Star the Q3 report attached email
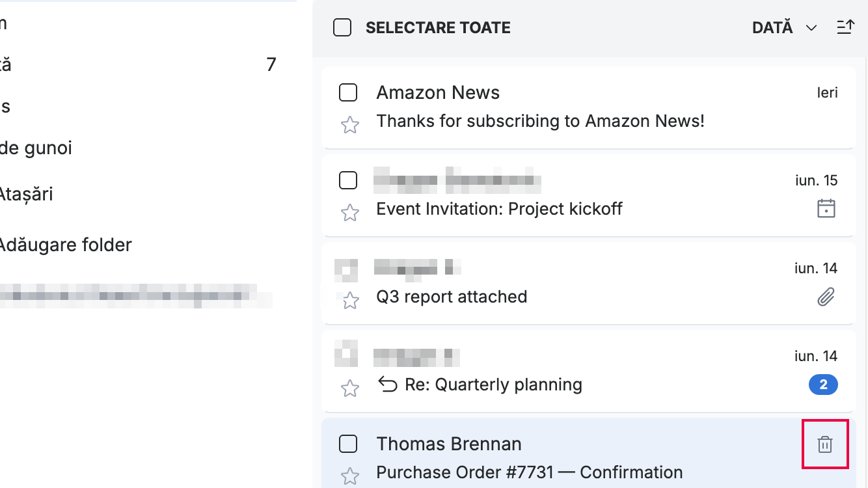Image resolution: width=868 pixels, height=488 pixels. [350, 301]
